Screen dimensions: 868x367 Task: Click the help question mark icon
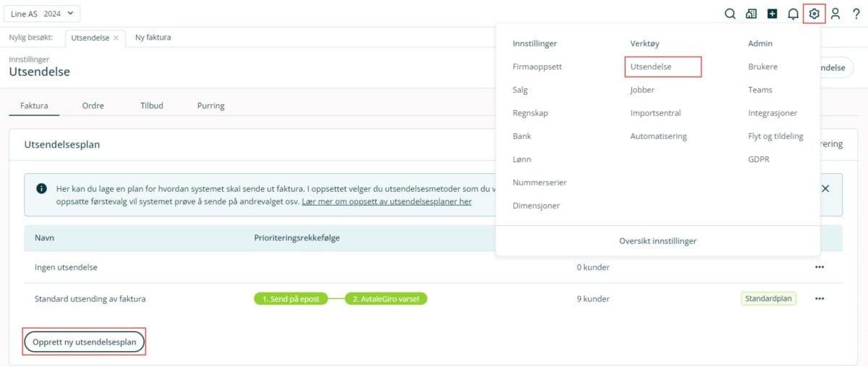click(856, 14)
